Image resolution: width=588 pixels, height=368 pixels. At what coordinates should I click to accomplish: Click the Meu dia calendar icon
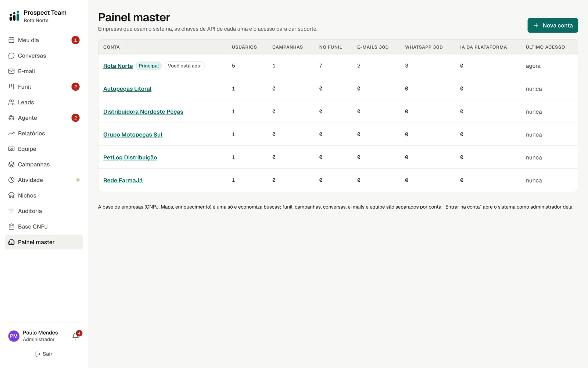click(11, 40)
